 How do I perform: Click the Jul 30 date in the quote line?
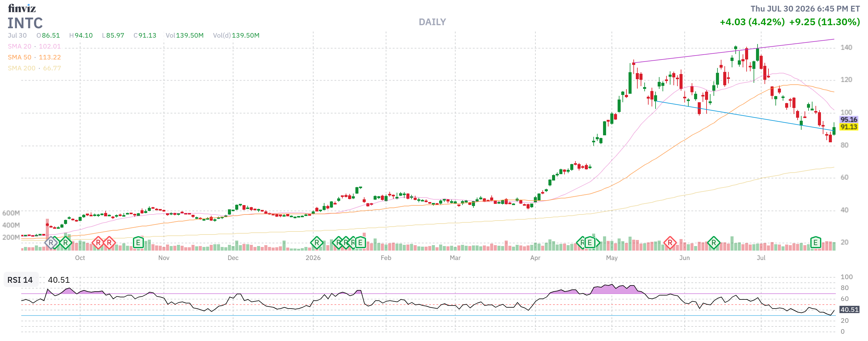[x=17, y=35]
